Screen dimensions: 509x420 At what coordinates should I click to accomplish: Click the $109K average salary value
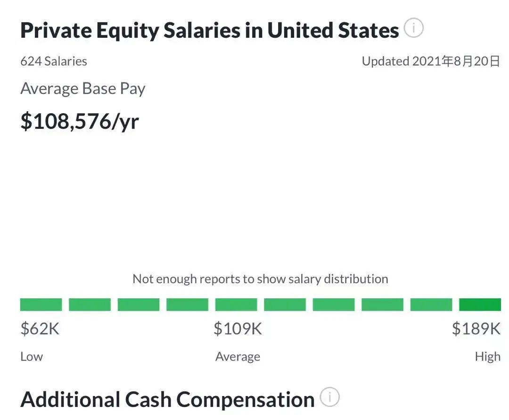point(238,329)
